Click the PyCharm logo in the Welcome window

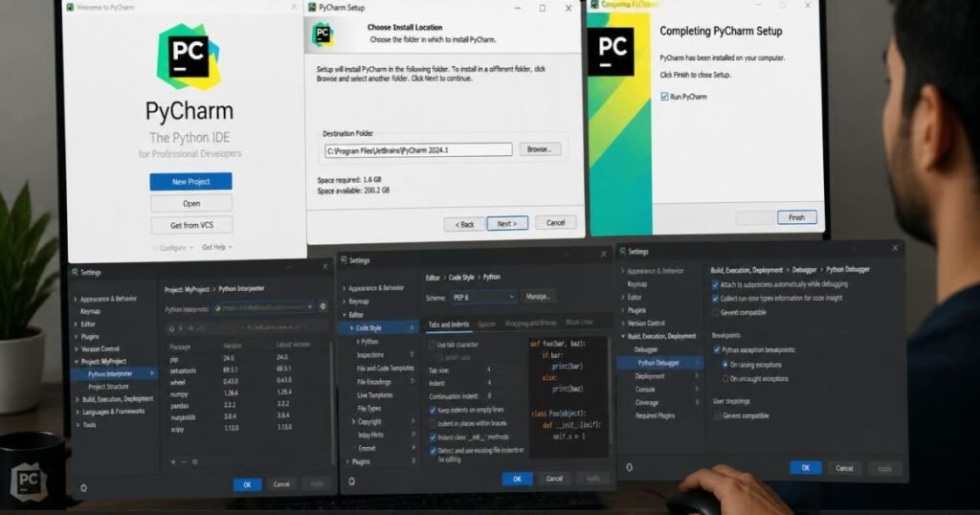click(x=189, y=56)
